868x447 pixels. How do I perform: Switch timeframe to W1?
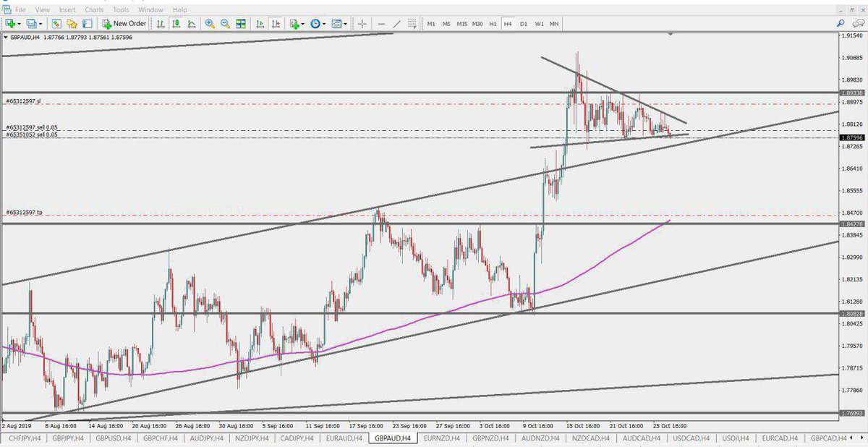pos(539,24)
